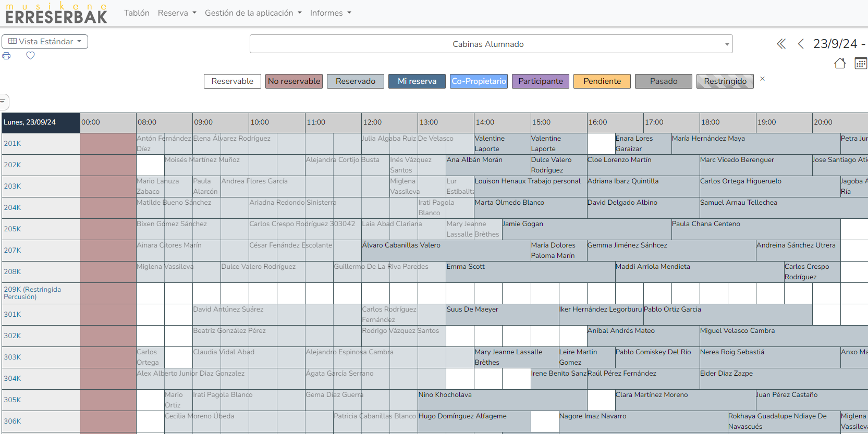The width and height of the screenshot is (868, 434).
Task: Click the home icon to return to today
Action: 839,64
